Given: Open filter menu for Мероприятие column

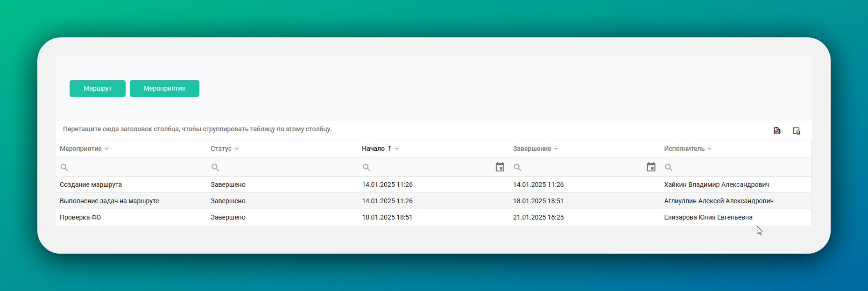Looking at the screenshot, I should click(106, 149).
